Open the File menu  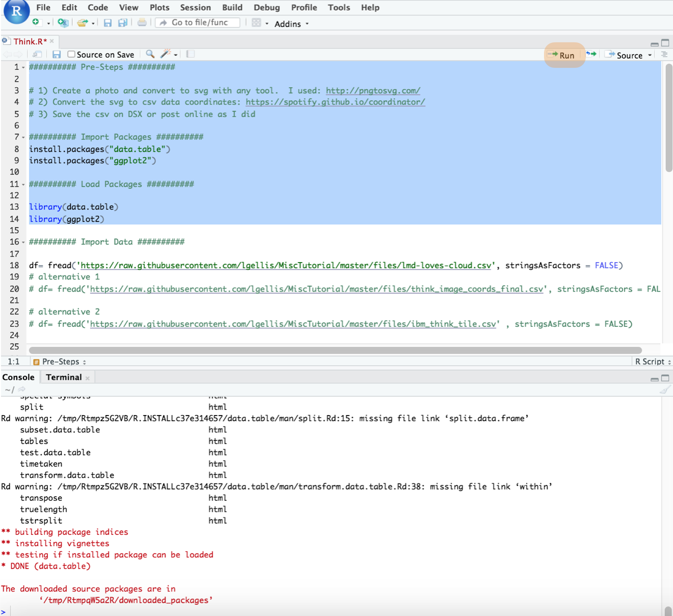coord(43,8)
